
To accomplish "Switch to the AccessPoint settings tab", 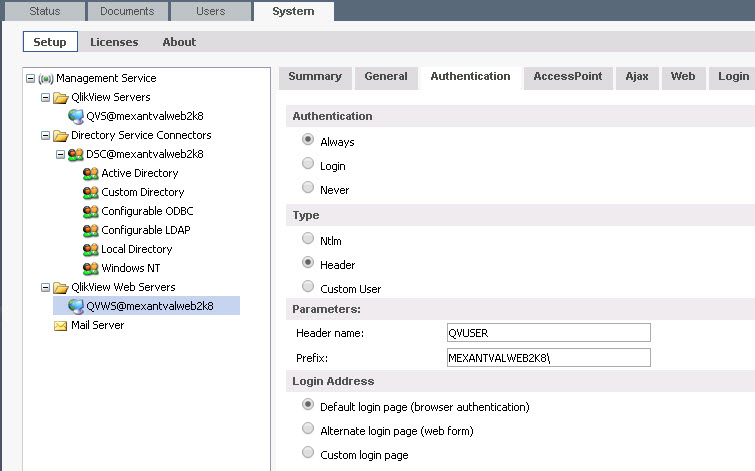I will point(568,77).
